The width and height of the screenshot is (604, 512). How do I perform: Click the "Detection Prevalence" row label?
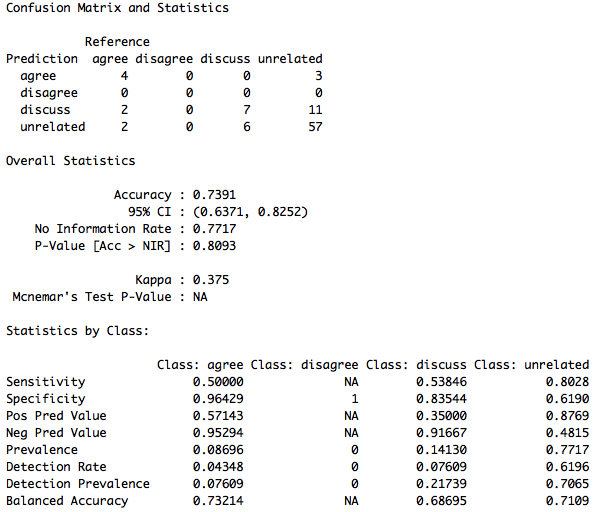[x=78, y=484]
